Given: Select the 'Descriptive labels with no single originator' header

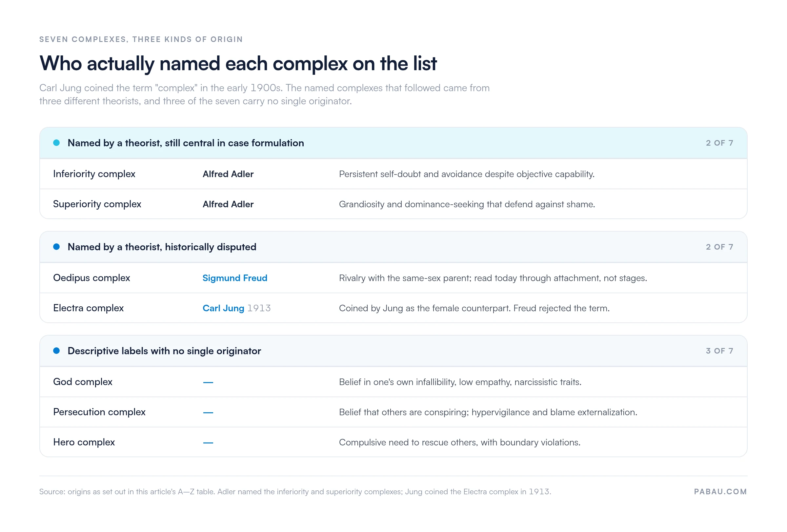Looking at the screenshot, I should click(393, 351).
